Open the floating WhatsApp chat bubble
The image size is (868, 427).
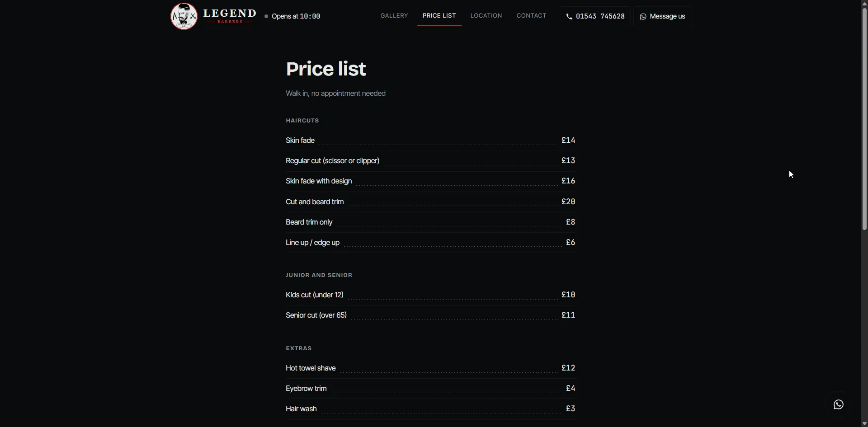(x=839, y=404)
